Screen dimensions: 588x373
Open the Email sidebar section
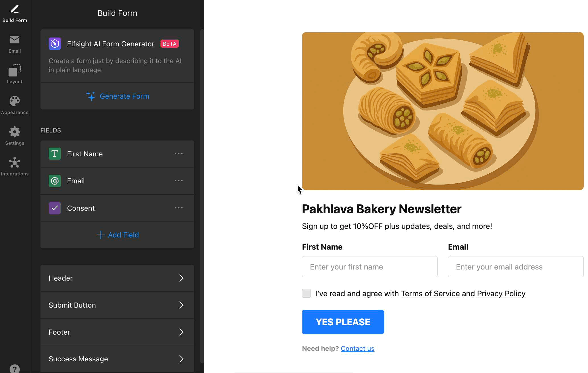[15, 44]
